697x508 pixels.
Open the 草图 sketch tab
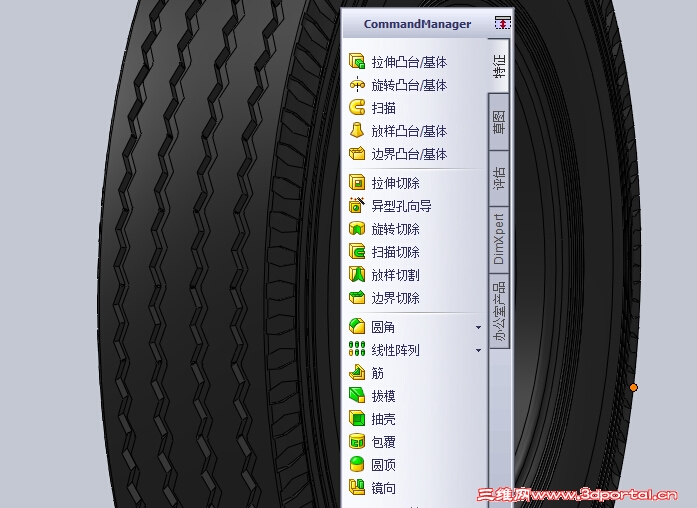499,122
